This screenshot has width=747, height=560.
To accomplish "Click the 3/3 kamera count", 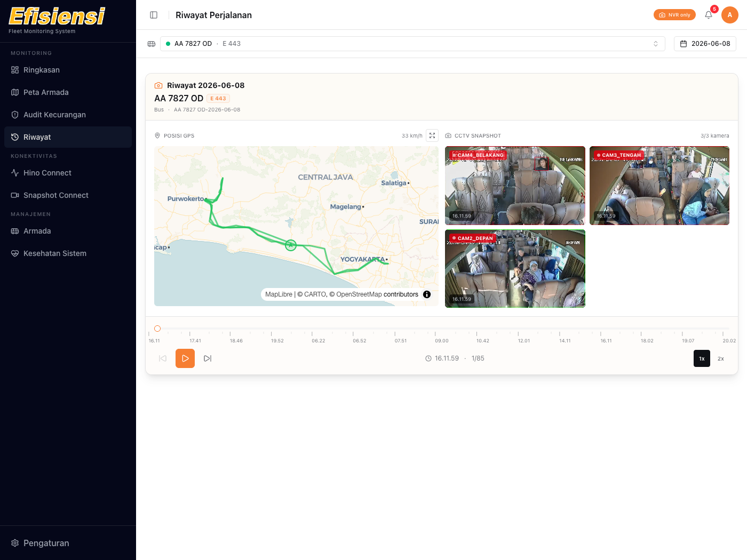I will click(x=715, y=135).
